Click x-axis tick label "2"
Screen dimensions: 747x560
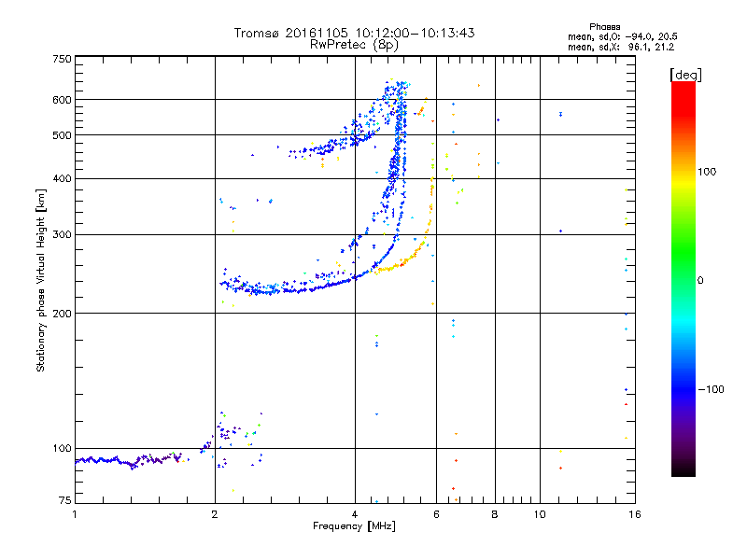(x=215, y=514)
